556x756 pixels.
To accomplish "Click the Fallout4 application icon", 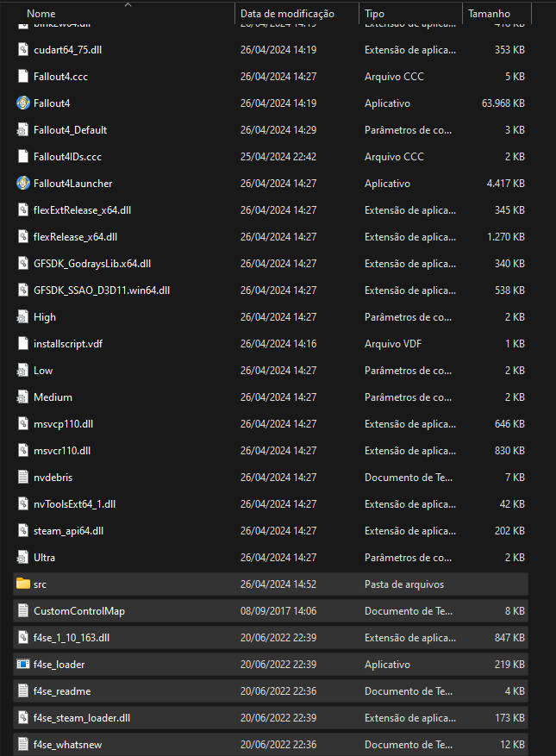I will coord(23,103).
